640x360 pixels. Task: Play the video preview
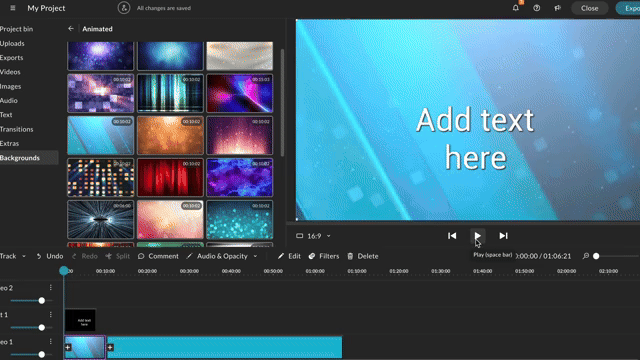pyautogui.click(x=477, y=236)
